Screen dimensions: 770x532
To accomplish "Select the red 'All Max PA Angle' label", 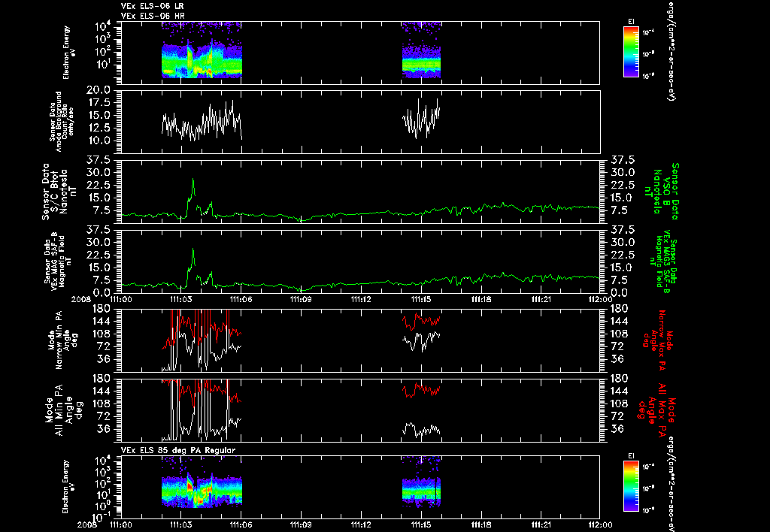I will tap(656, 410).
